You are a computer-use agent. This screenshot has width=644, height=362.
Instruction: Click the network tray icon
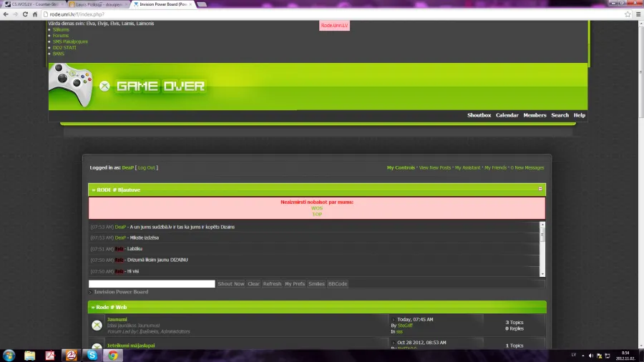pos(608,356)
